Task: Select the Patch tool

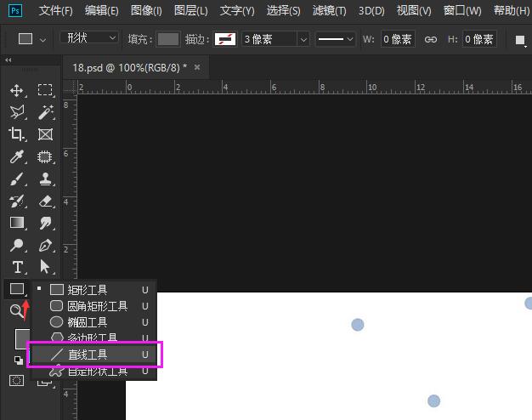Action: (x=45, y=157)
